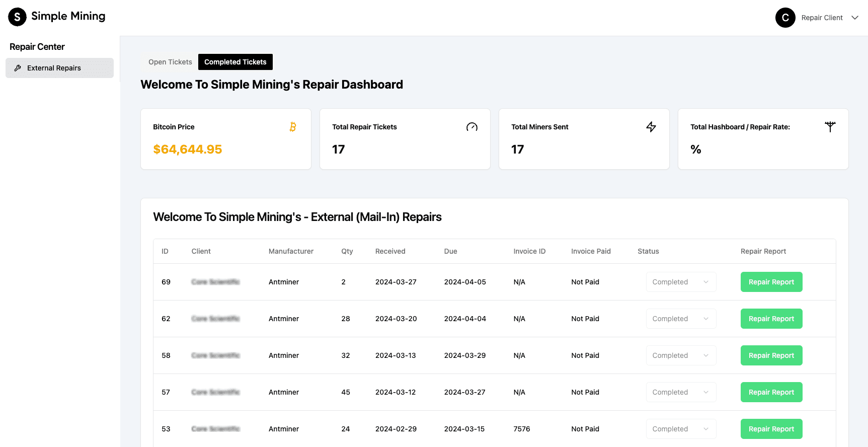
Task: Click quantity 28 in ticket 62 row
Action: (x=346, y=319)
